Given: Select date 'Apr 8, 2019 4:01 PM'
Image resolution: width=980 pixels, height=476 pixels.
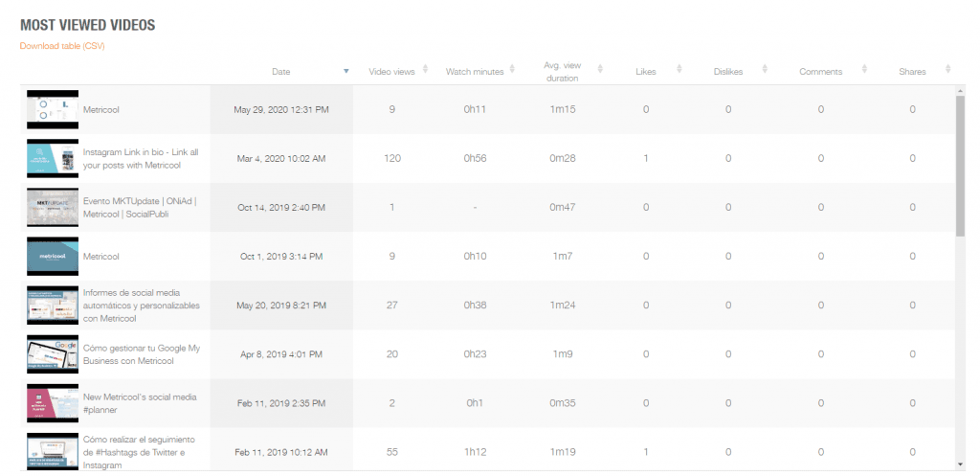Looking at the screenshot, I should tap(281, 354).
